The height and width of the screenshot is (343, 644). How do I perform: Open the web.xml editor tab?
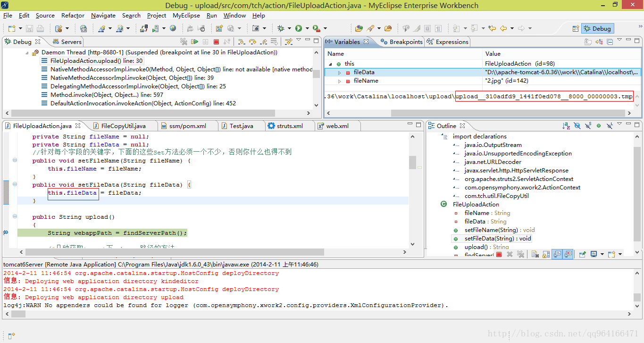(x=333, y=126)
